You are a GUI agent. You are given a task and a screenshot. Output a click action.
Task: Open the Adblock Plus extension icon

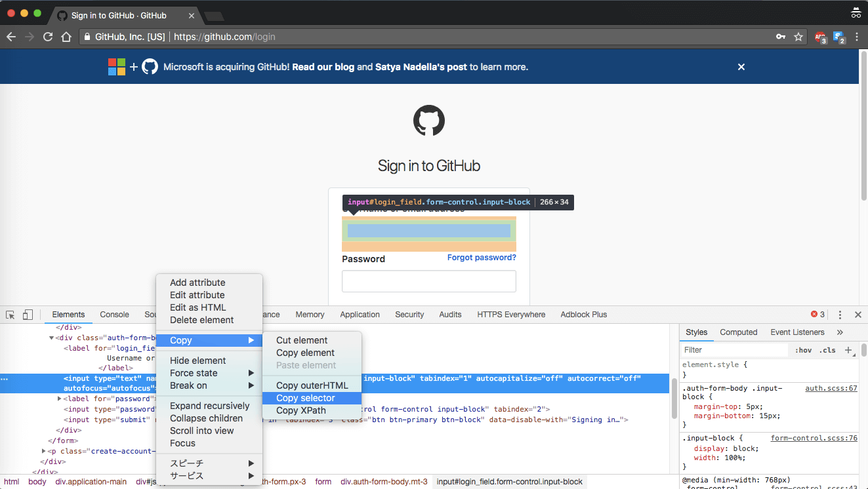(x=820, y=37)
